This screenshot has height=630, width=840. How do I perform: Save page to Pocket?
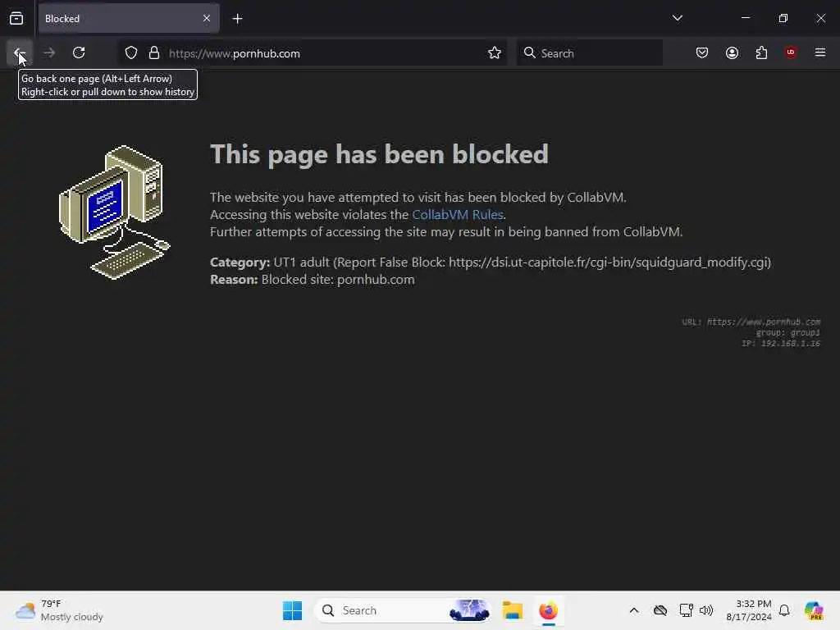702,52
